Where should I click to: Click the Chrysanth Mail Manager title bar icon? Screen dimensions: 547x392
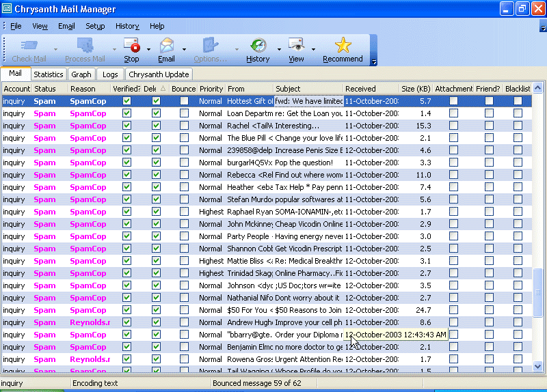click(7, 8)
